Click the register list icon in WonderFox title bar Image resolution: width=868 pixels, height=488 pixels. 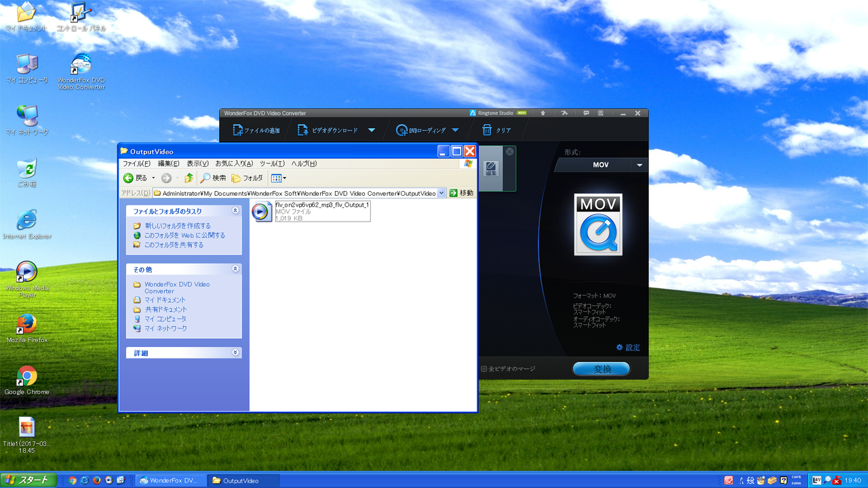tap(601, 113)
